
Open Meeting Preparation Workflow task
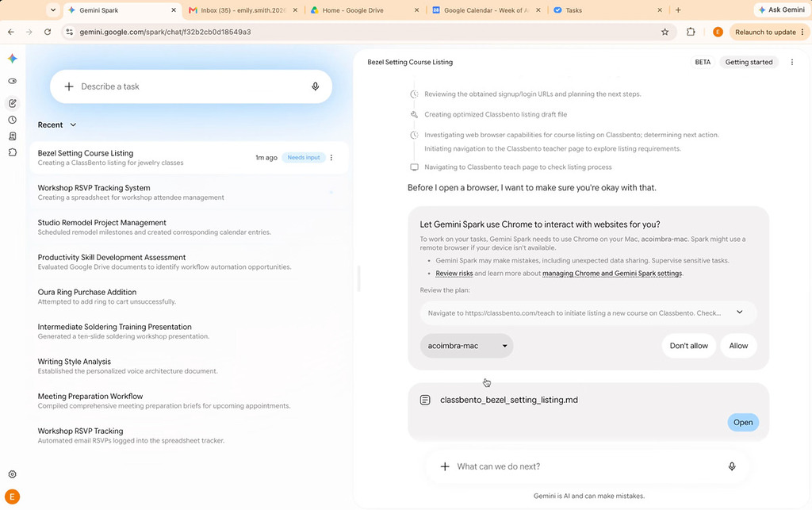point(189,401)
